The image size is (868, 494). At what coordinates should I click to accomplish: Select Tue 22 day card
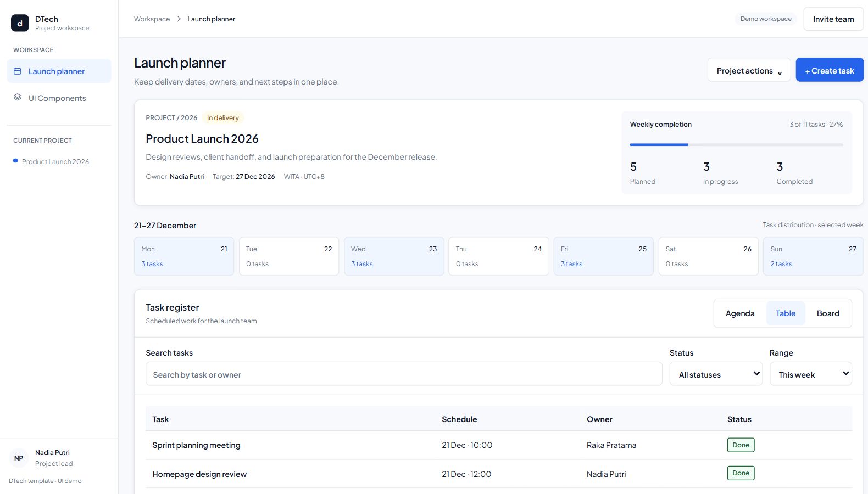tap(289, 256)
